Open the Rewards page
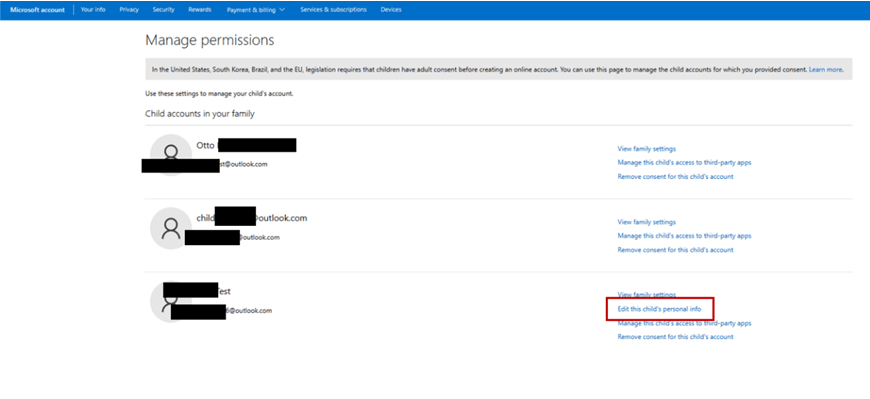The width and height of the screenshot is (870, 399). pyautogui.click(x=200, y=10)
